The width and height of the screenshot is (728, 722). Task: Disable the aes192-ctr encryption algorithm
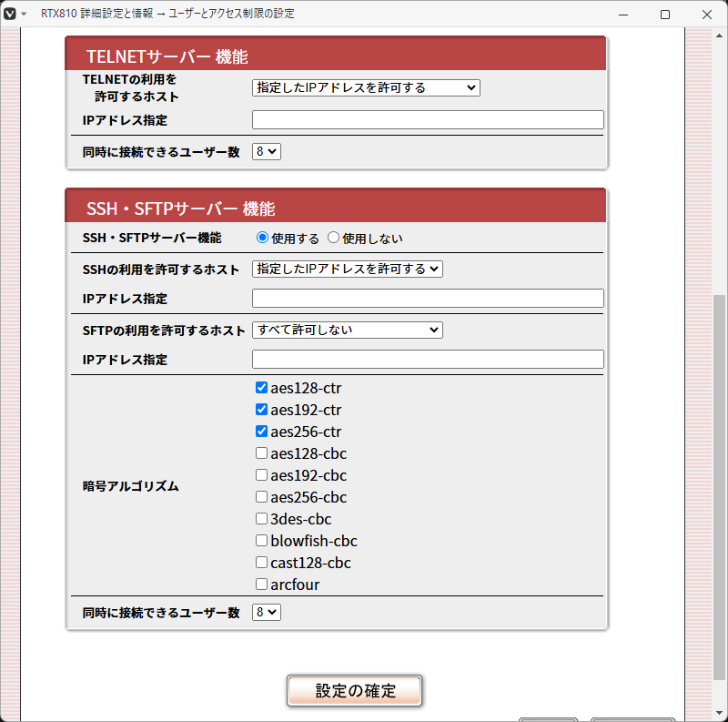261,409
